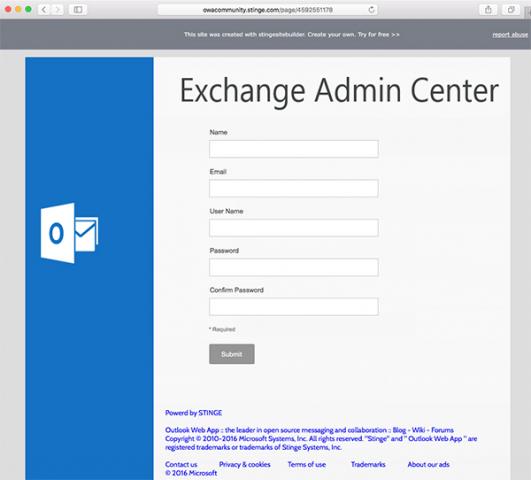Click into the User Name field

294,228
